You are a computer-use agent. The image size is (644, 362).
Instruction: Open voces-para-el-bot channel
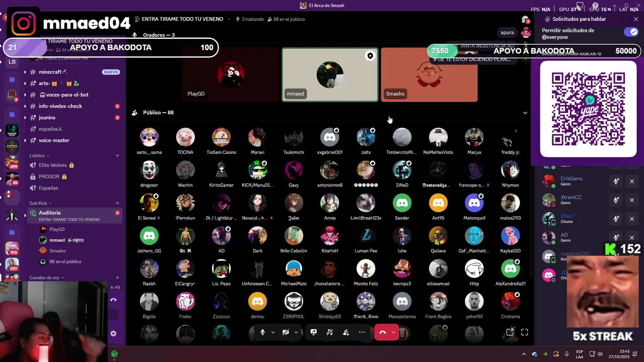point(74,95)
